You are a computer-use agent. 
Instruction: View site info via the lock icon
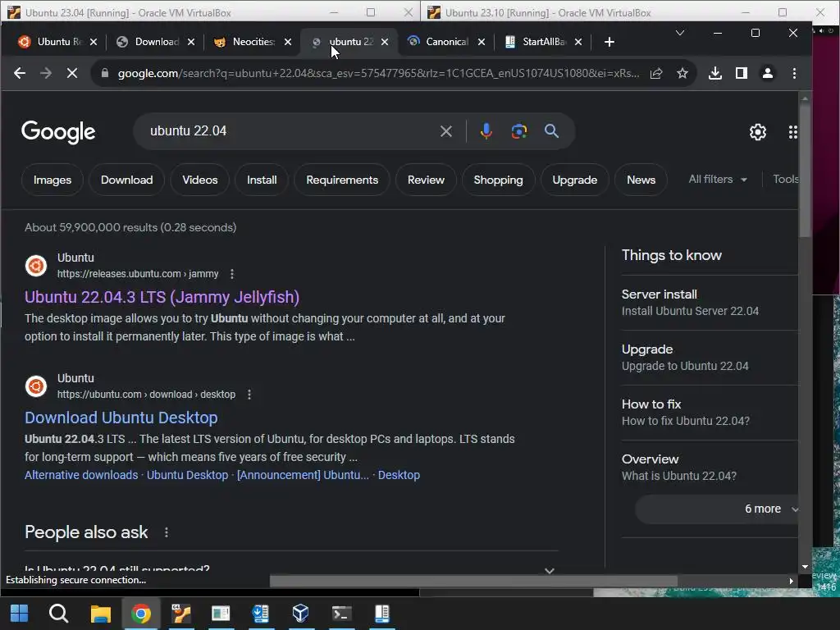tap(105, 73)
